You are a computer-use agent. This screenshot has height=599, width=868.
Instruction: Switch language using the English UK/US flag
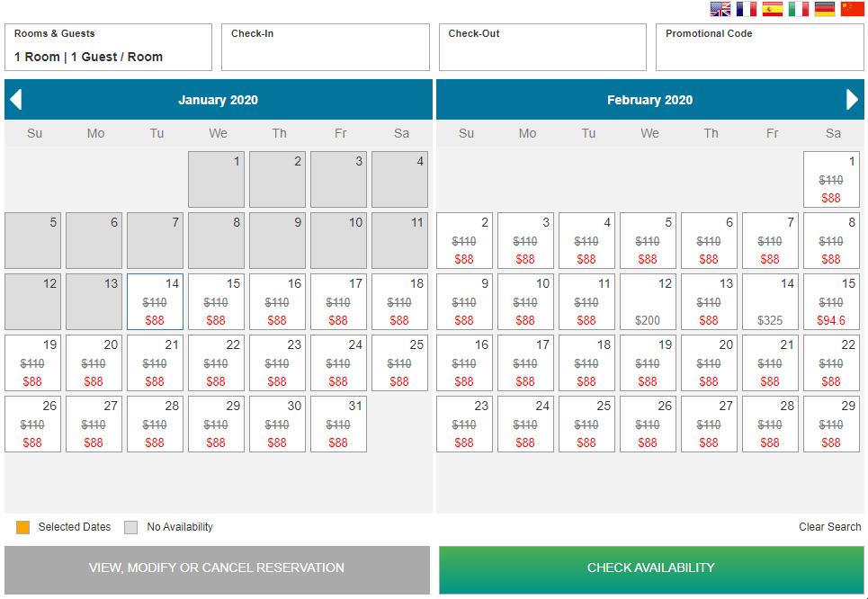720,9
